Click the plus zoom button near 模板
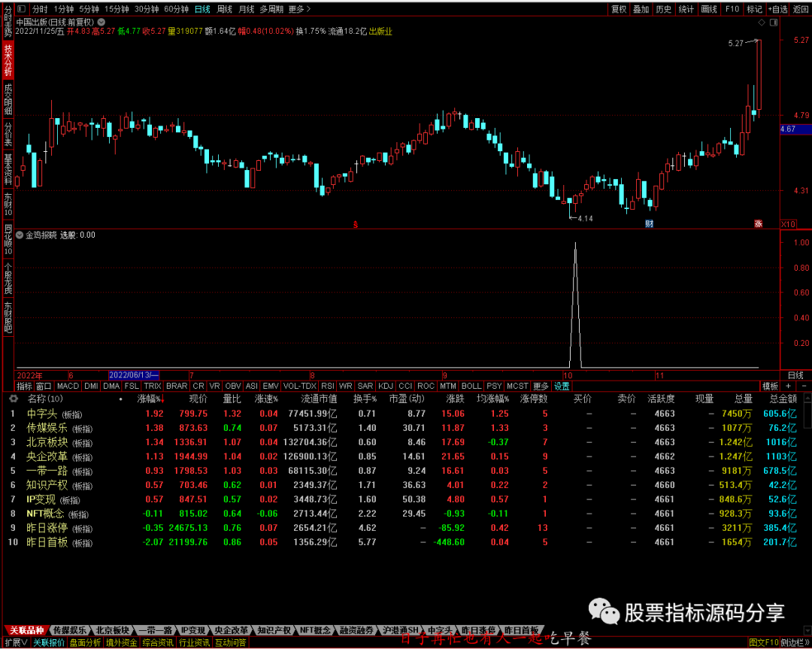This screenshot has height=649, width=812. tap(788, 387)
